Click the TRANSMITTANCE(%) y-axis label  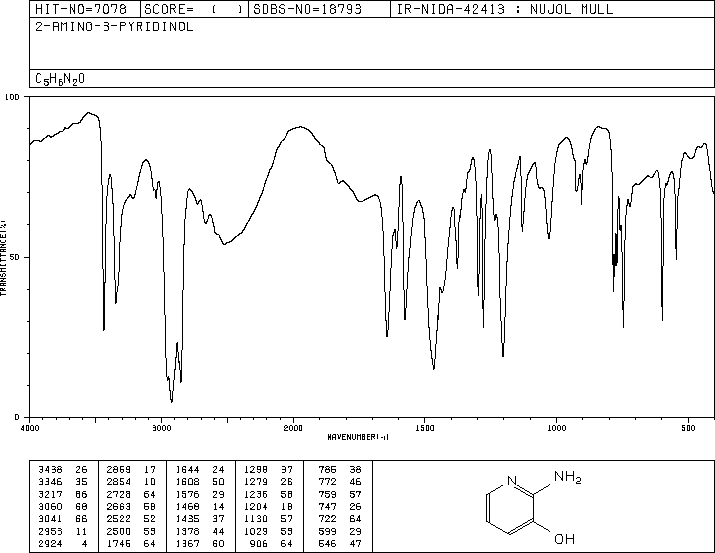5,258
